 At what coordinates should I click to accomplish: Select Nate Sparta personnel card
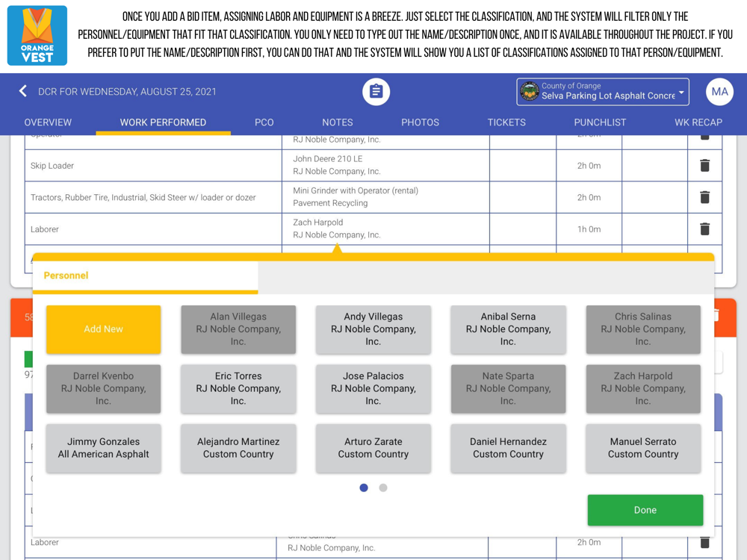click(508, 388)
